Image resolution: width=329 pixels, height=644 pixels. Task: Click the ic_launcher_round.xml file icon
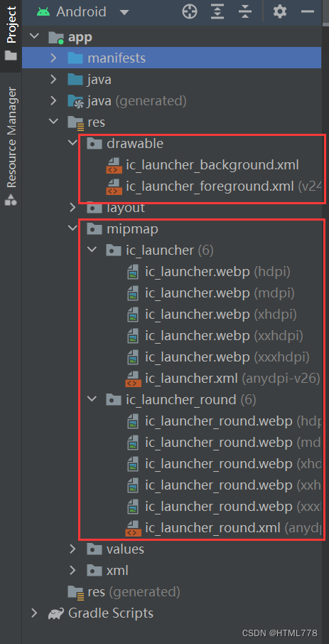[134, 528]
